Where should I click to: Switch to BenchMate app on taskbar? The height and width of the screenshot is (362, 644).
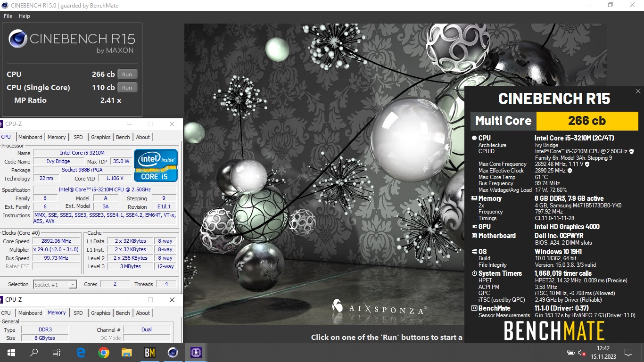[149, 352]
